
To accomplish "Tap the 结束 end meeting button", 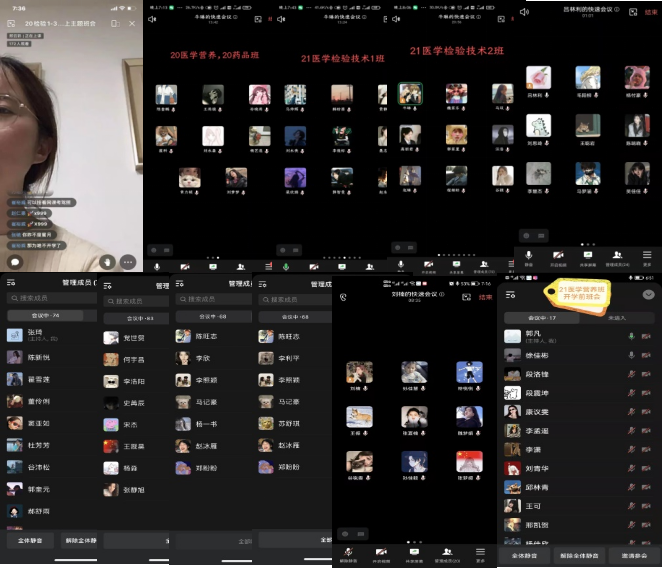I will pos(486,297).
